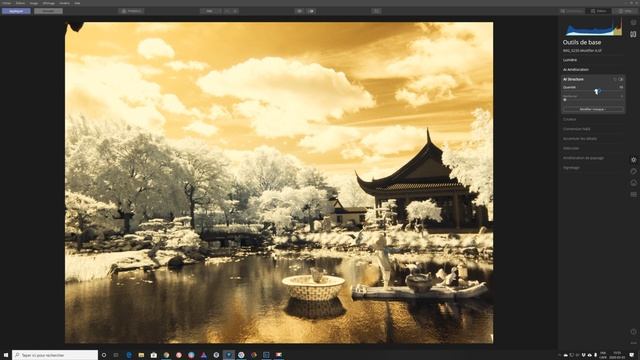This screenshot has height=360, width=640.
Task: Click the grey button beside the blue one
Action: pyautogui.click(x=48, y=11)
